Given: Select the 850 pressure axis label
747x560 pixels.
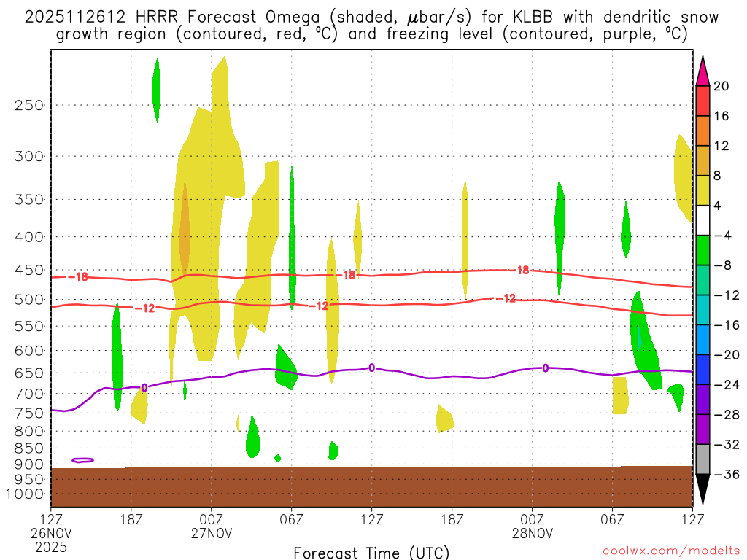Looking at the screenshot, I should (x=29, y=448).
